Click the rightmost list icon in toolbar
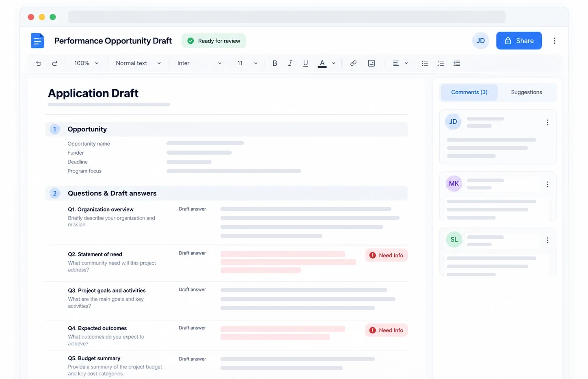The image size is (588, 379). (457, 63)
